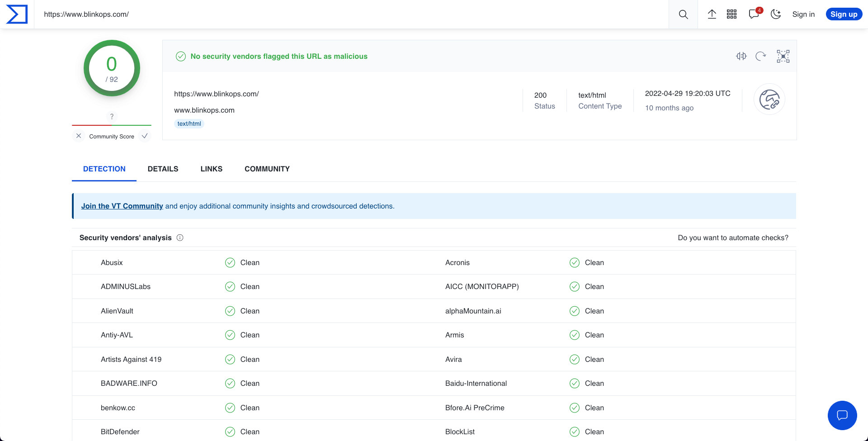Click the connector-plug icon near the verdict banner
The width and height of the screenshot is (868, 441).
click(x=741, y=56)
